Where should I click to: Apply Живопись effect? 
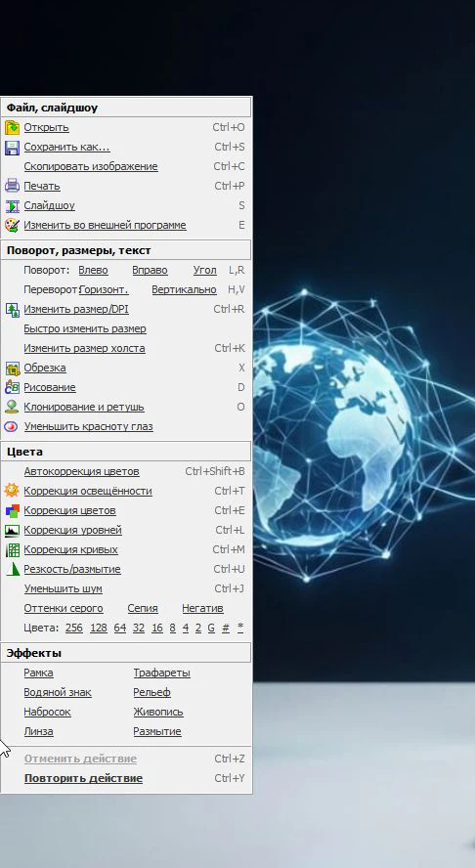(158, 712)
